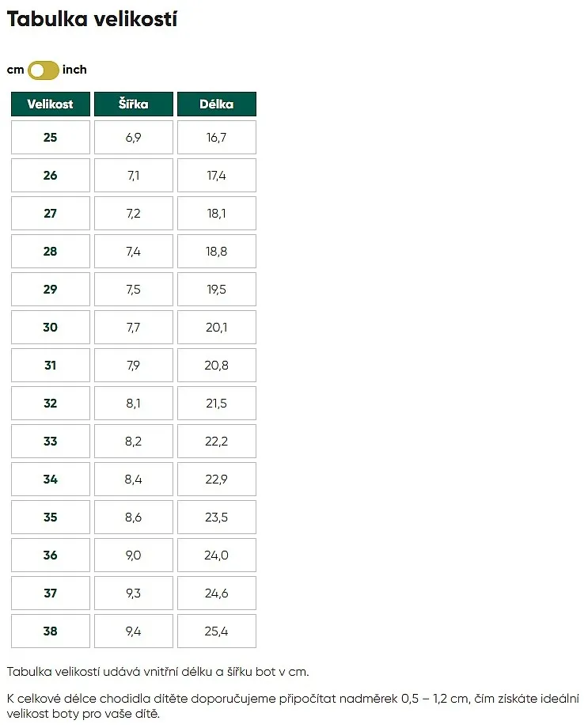
Task: Click size 25 cell
Action: tap(50, 138)
